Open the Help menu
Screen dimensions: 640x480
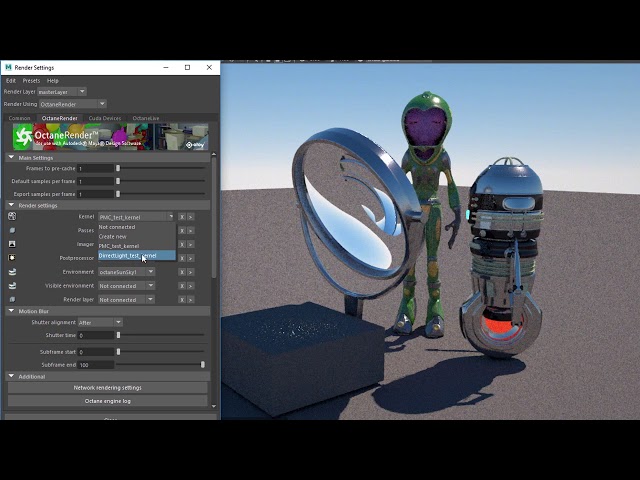click(53, 80)
